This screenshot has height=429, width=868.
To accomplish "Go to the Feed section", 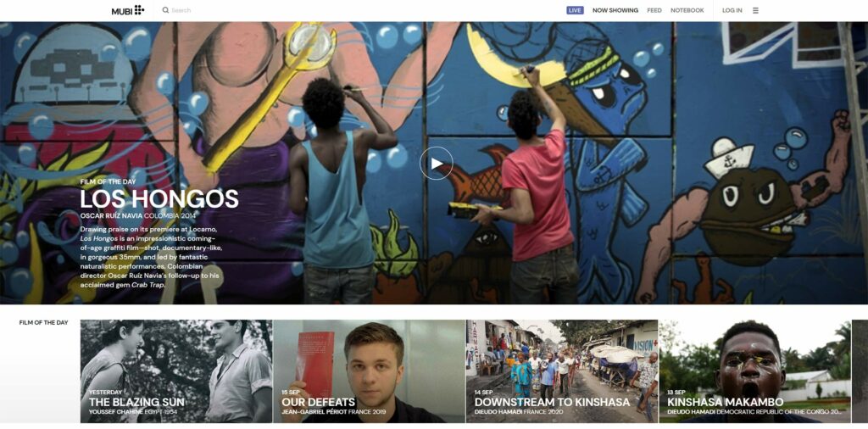I will pos(654,10).
